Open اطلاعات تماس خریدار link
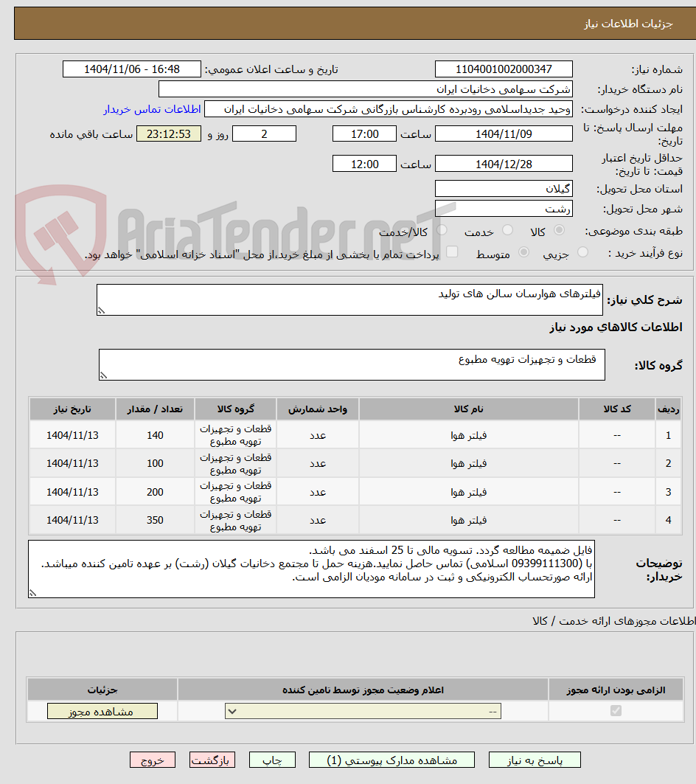This screenshot has height=784, width=696. [152, 109]
